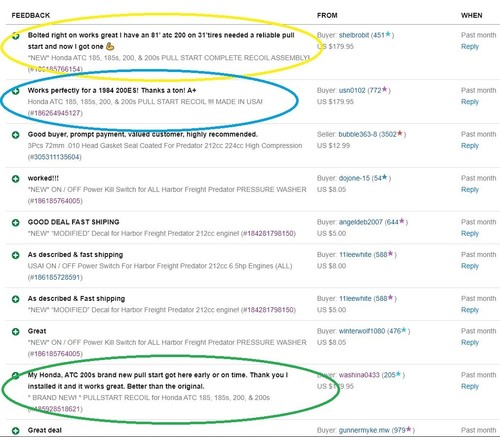Click the star icon after shelbrobit's score 451
This screenshot has height=437, width=500.
click(388, 34)
